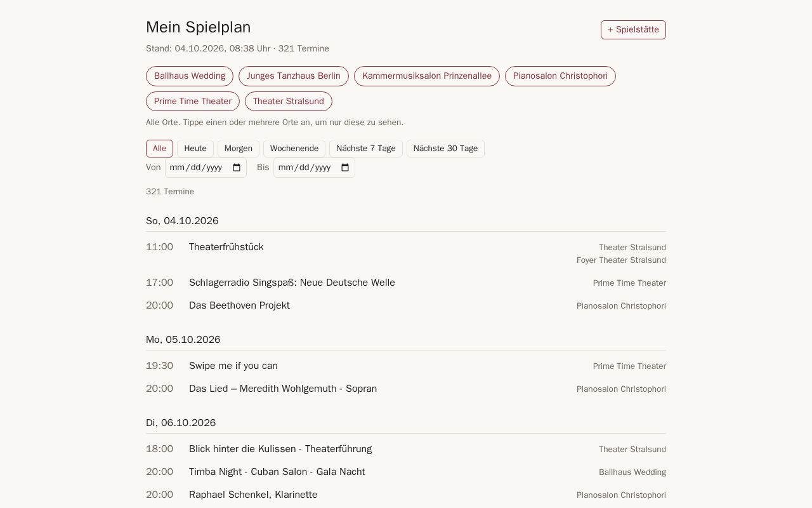The width and height of the screenshot is (812, 508).
Task: Open Swipe me if you can event
Action: tap(233, 366)
